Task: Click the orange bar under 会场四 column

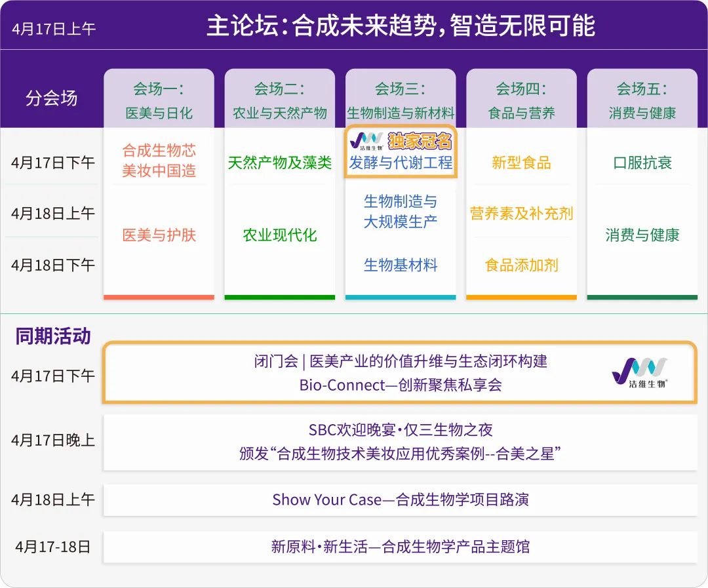Action: point(522,297)
